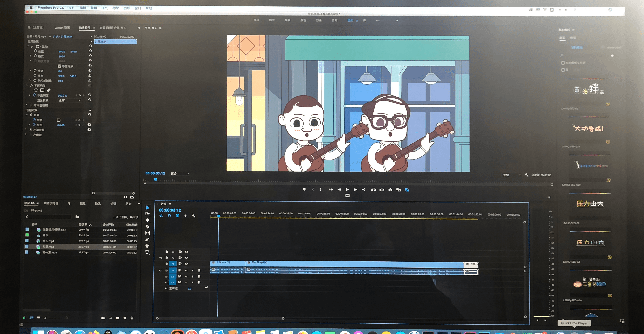Mute audio track A1
644x334 pixels.
(186, 270)
